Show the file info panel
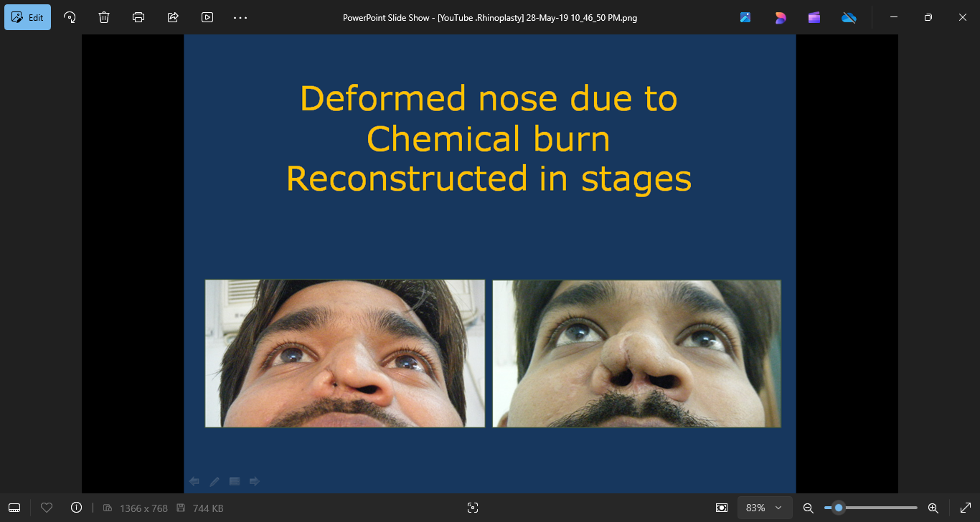The image size is (980, 522). pyautogui.click(x=77, y=508)
